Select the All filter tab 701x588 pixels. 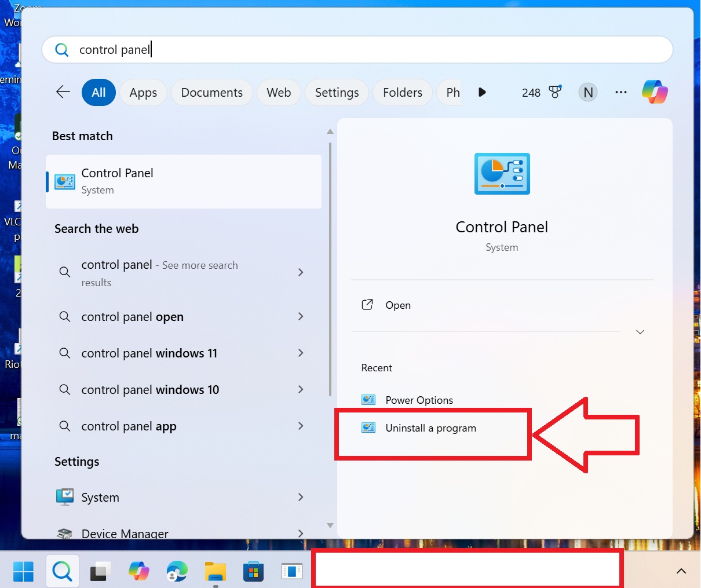pyautogui.click(x=99, y=92)
